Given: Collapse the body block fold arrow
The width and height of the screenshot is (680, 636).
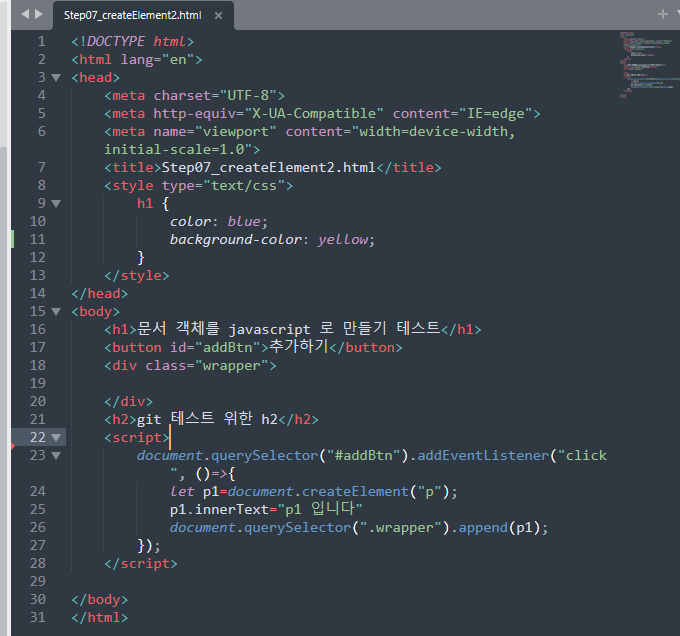Looking at the screenshot, I should click(x=56, y=311).
